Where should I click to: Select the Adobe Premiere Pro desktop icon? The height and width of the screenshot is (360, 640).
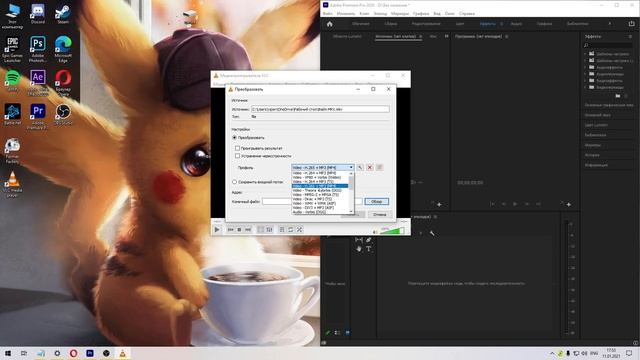click(x=38, y=116)
